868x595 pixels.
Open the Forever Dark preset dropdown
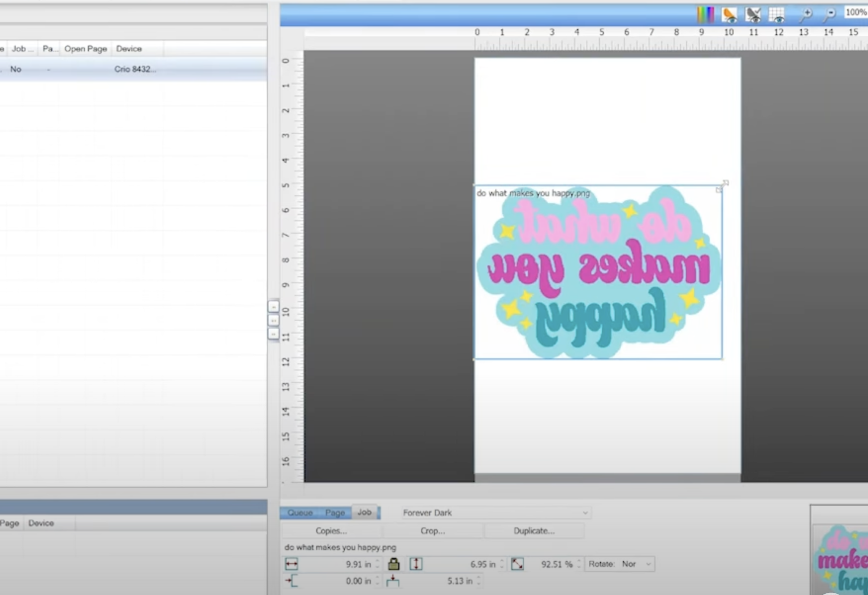[x=585, y=513]
